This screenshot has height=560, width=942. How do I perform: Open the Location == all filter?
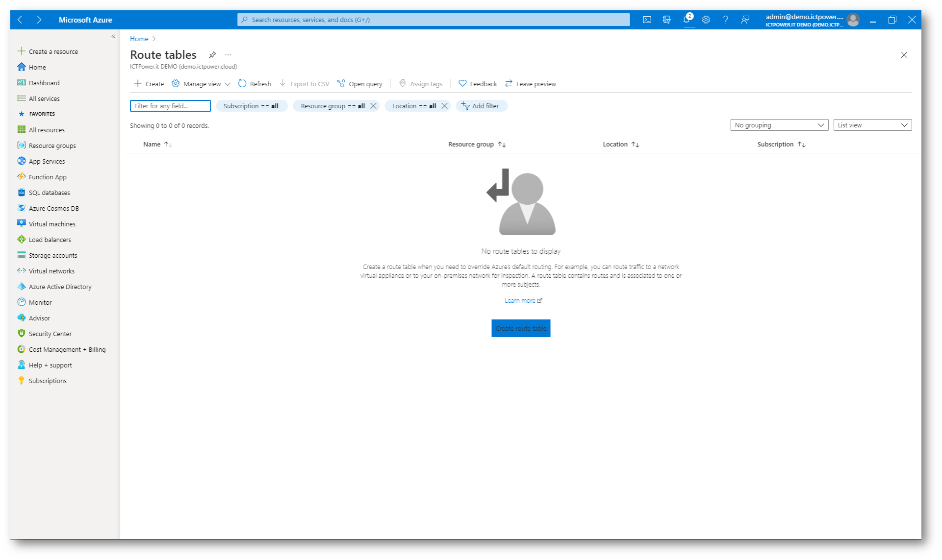pyautogui.click(x=414, y=106)
